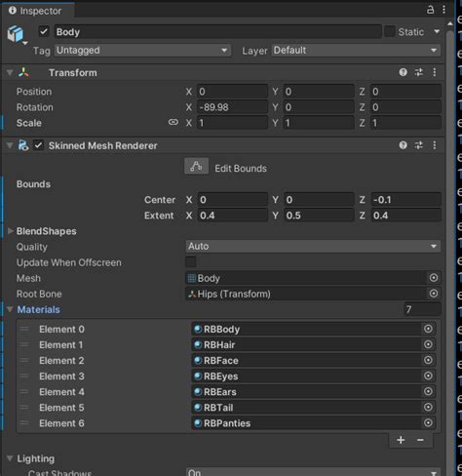This screenshot has width=462, height=476.
Task: Add a new material element
Action: click(401, 440)
